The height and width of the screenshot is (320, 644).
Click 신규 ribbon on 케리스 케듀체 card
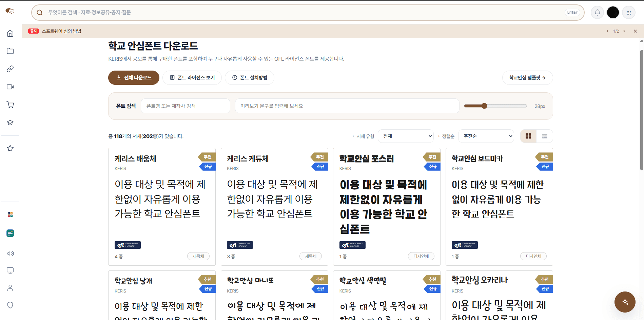[x=320, y=167]
